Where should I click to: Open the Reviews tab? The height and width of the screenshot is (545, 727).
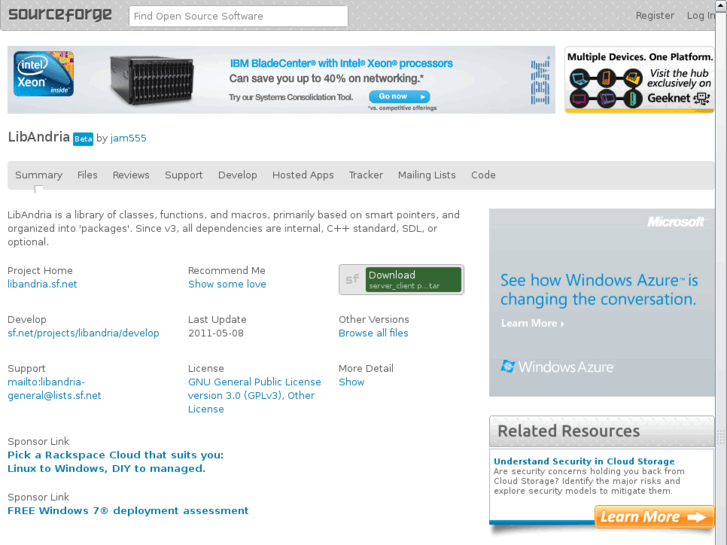click(x=131, y=175)
